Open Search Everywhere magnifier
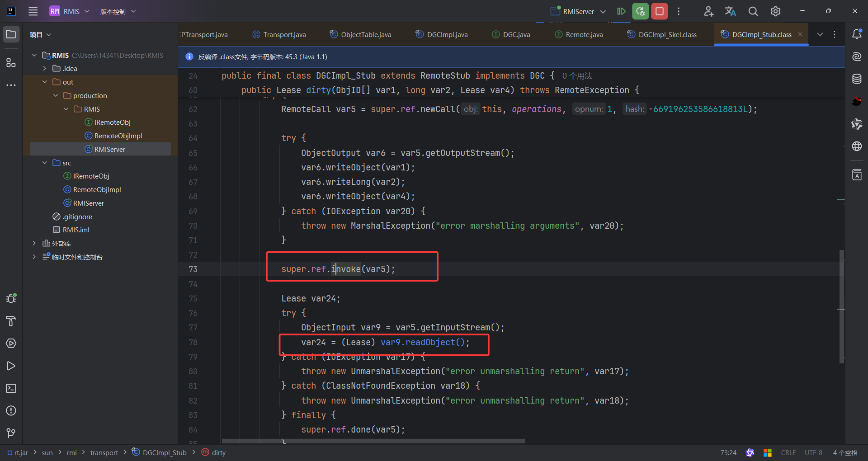Image resolution: width=868 pixels, height=461 pixels. [x=753, y=11]
